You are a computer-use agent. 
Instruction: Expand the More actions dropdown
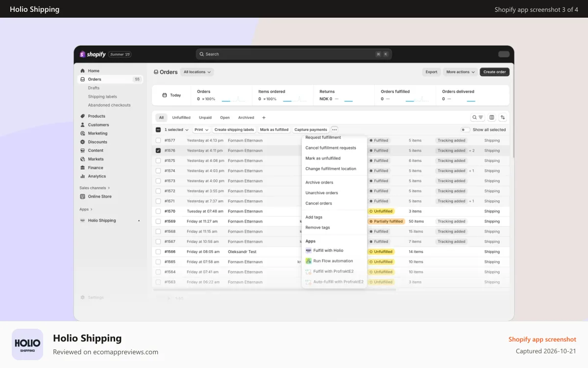pos(461,72)
